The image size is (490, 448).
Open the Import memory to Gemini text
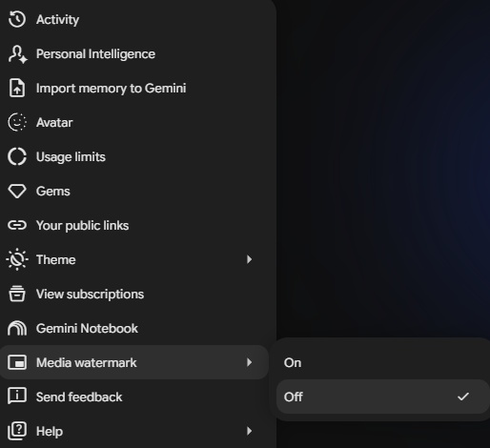coord(112,89)
